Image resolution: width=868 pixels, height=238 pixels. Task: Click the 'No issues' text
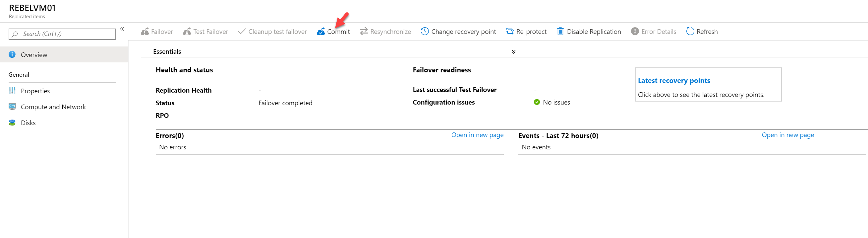click(x=556, y=102)
